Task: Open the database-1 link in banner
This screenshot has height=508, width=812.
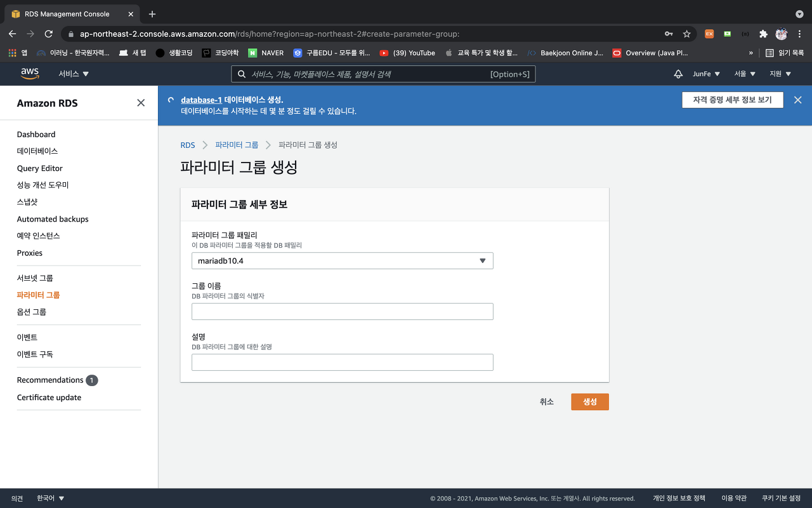Action: tap(201, 100)
